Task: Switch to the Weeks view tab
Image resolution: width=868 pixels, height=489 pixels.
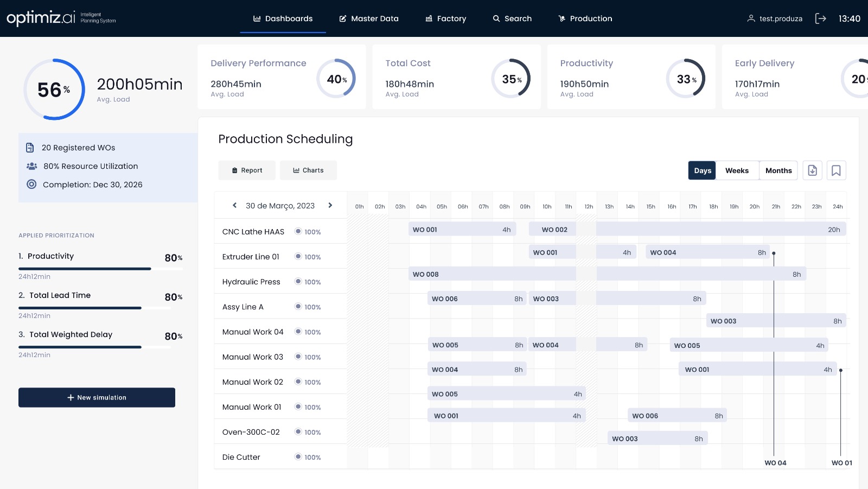Action: (x=737, y=170)
